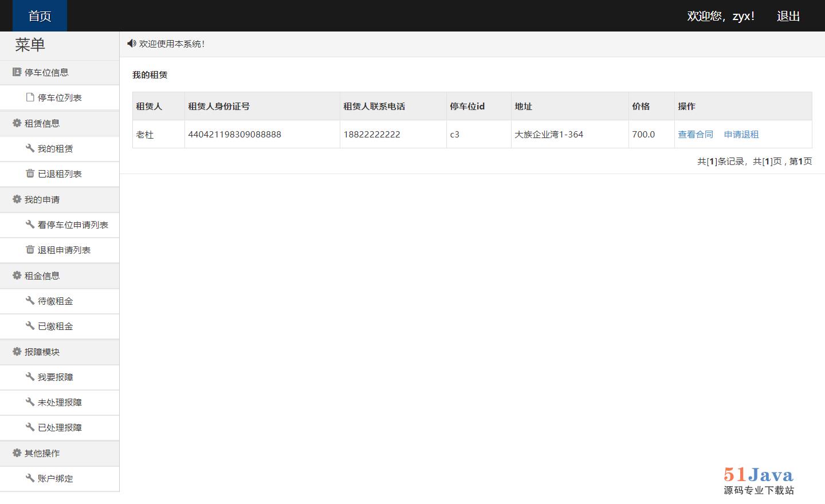Click 申请退租 for parking spot c3
The height and width of the screenshot is (504, 825).
741,135
